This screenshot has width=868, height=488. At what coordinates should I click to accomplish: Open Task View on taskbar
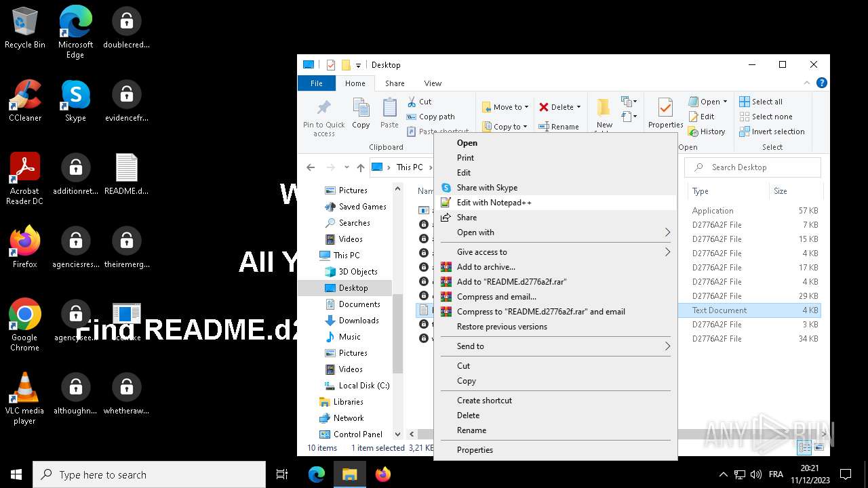click(282, 474)
